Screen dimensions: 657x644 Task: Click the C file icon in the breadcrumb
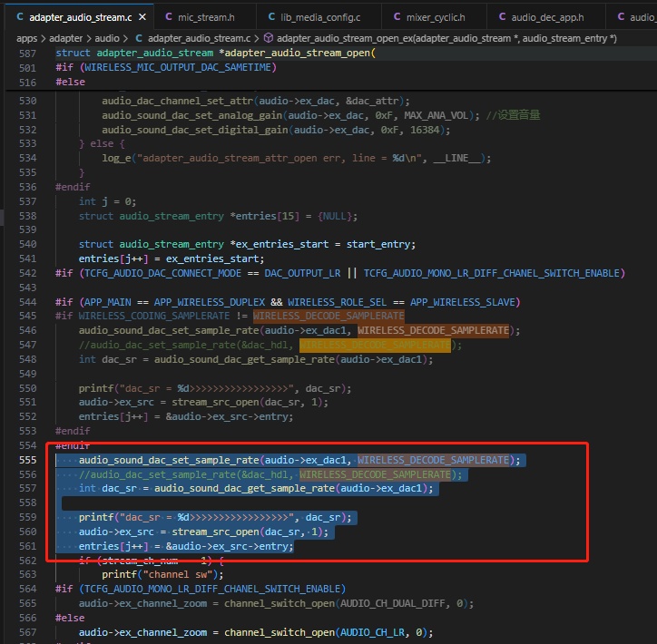[139, 38]
